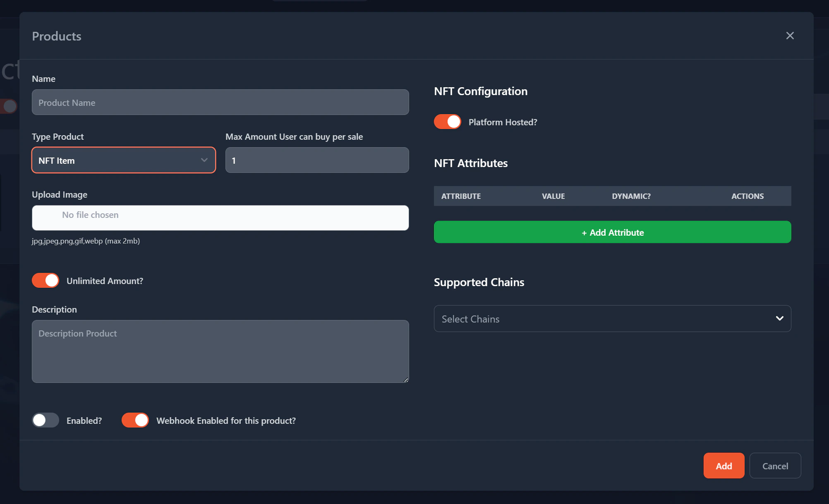Open the Type Product dropdown
The height and width of the screenshot is (504, 829).
coord(123,160)
